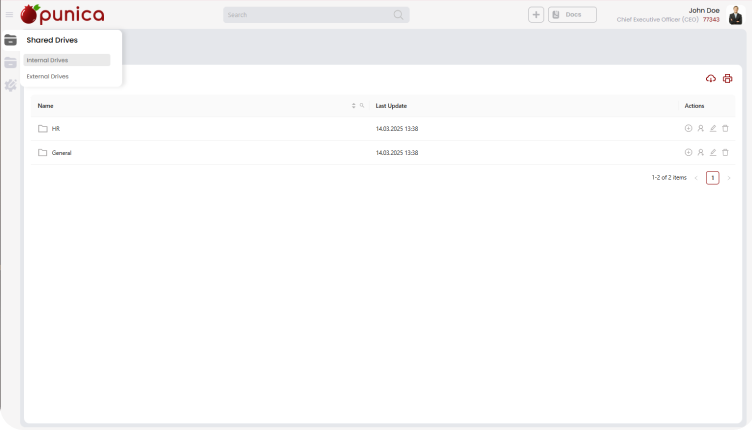
Task: Click the edit pencil for HR row
Action: (x=713, y=128)
